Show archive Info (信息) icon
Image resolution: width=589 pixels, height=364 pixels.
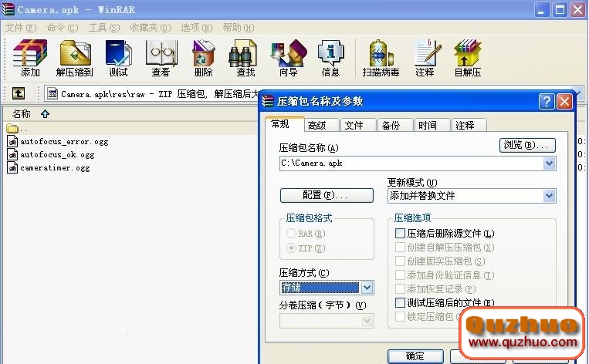pos(330,58)
